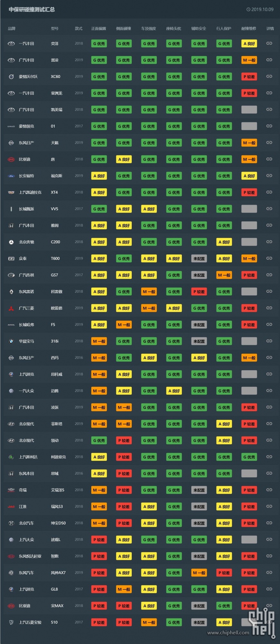This screenshot has width=280, height=644.
Task: Click the 菲斯塔 model name
Action: coord(57,424)
